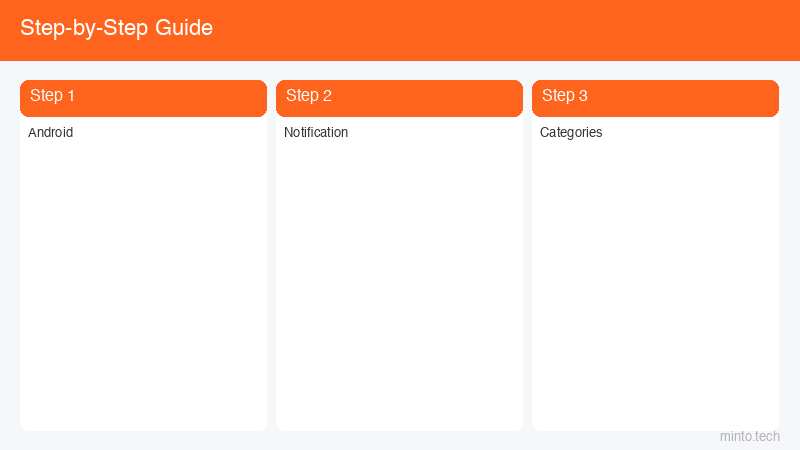
Task: Click the Step 2 label text
Action: tap(309, 95)
